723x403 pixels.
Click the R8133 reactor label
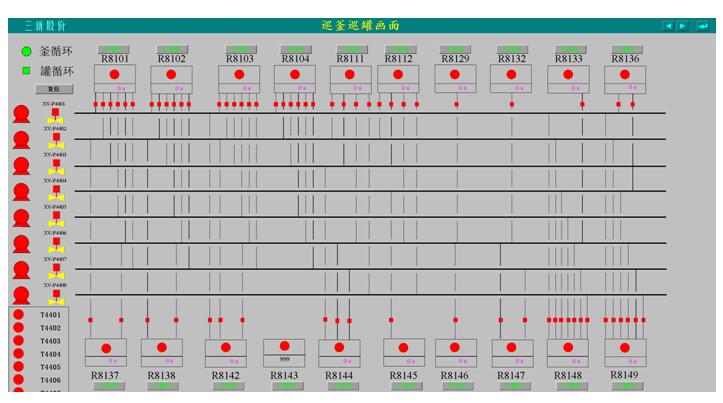click(569, 59)
